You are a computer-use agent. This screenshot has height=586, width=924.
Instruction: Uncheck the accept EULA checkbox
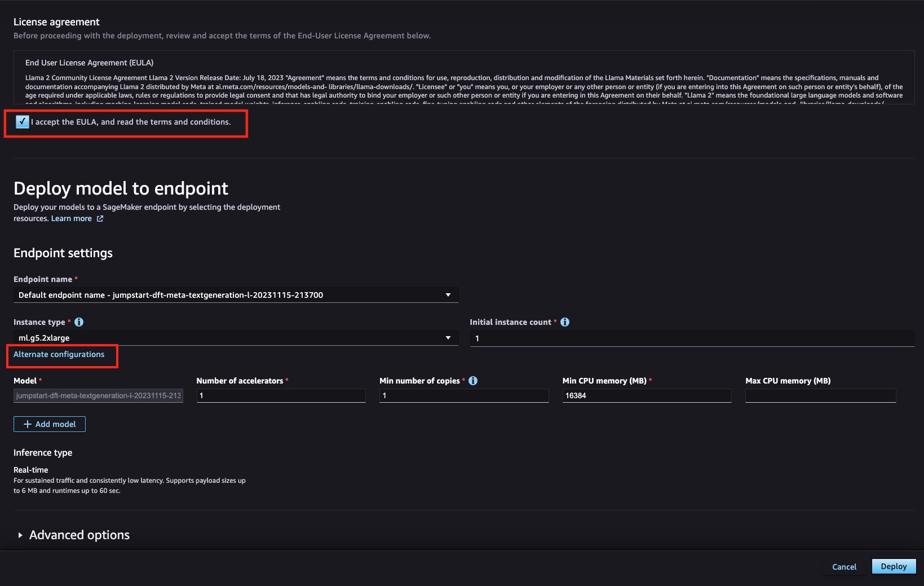click(x=23, y=122)
